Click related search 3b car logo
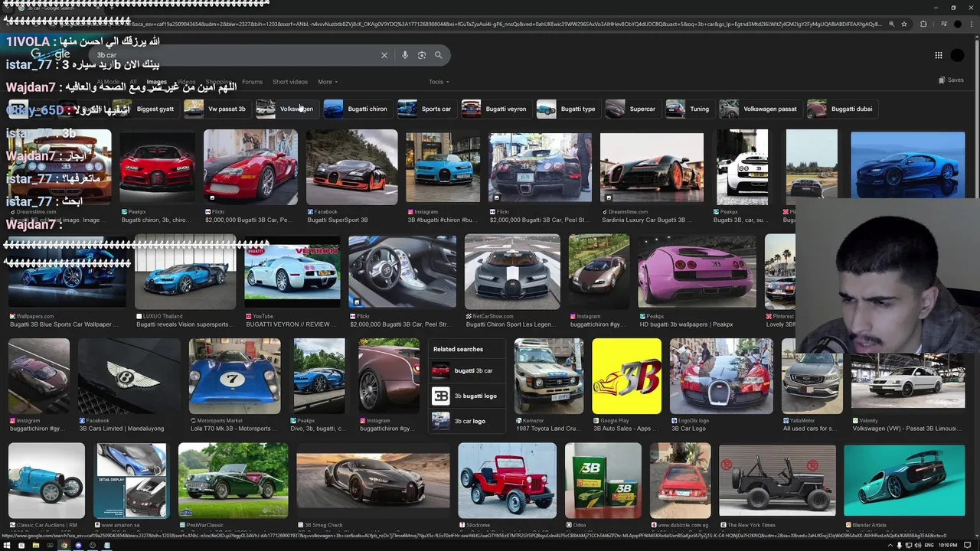Screen dimensions: 980x551 (x=466, y=421)
